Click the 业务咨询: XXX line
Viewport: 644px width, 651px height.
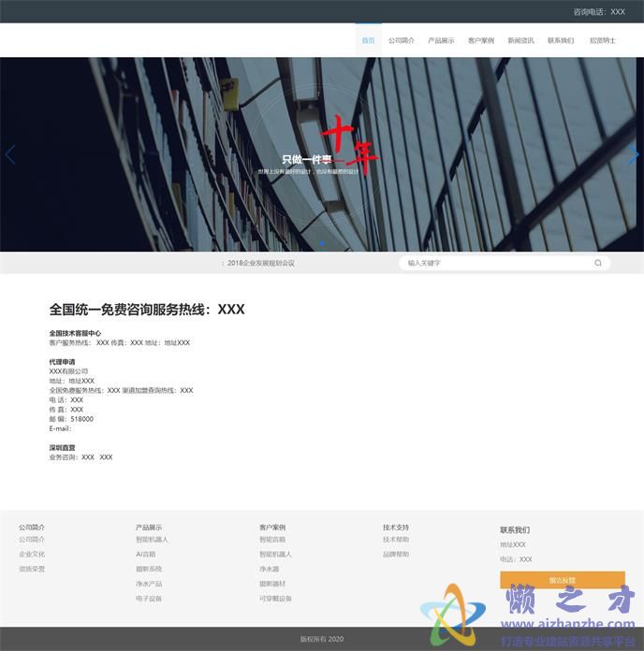(81, 457)
